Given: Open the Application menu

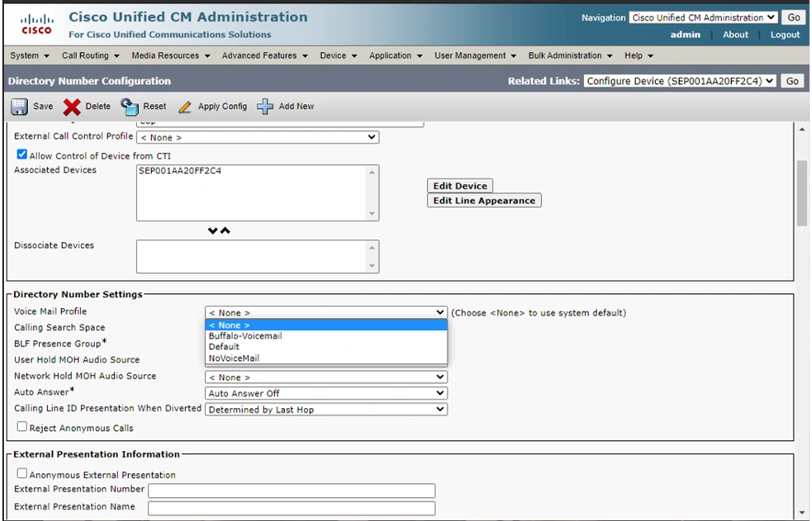Looking at the screenshot, I should [x=396, y=56].
